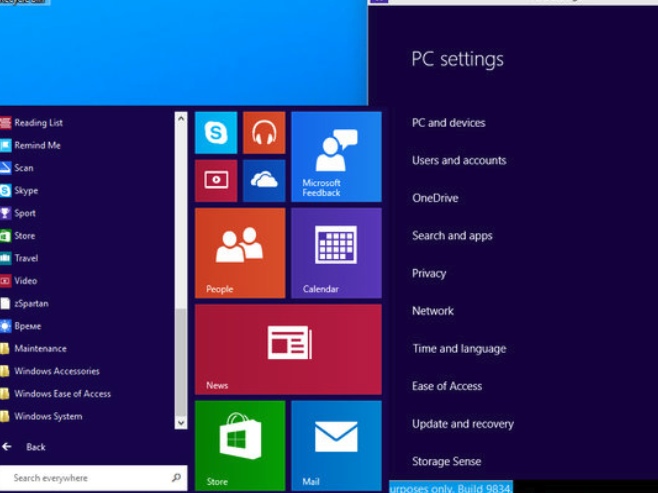Launch the green Store tile
The image size is (658, 493).
pyautogui.click(x=240, y=446)
